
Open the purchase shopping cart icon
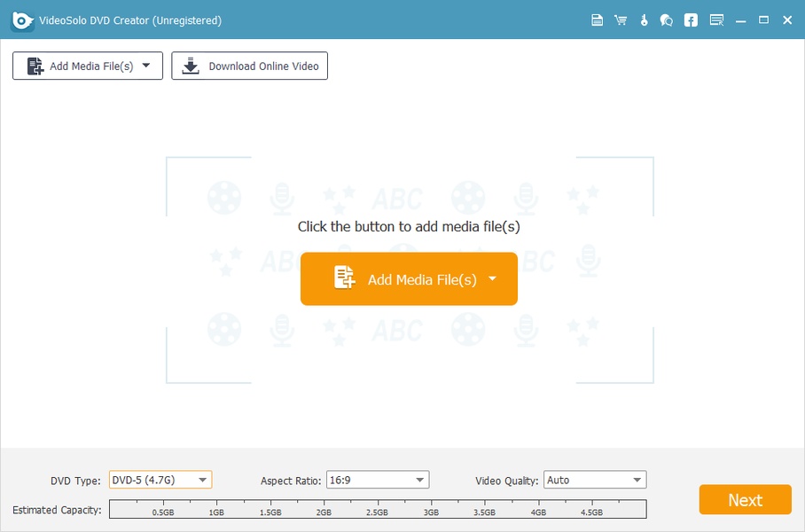coord(621,20)
